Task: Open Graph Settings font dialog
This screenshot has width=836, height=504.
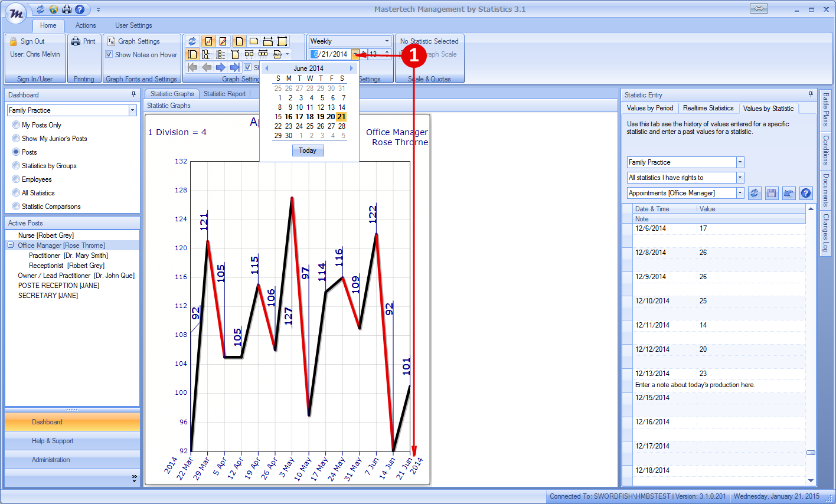Action: pos(133,41)
